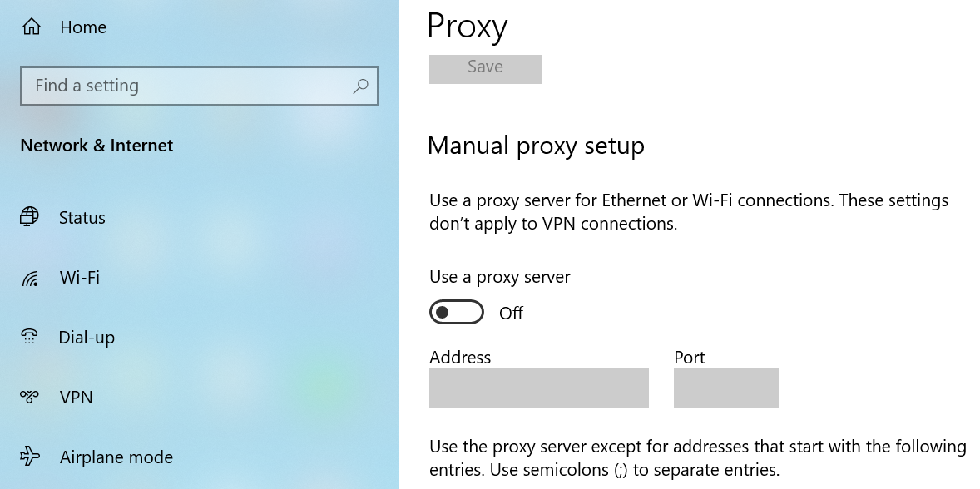Image resolution: width=980 pixels, height=489 pixels.
Task: Open the Home settings page label
Action: [x=83, y=27]
